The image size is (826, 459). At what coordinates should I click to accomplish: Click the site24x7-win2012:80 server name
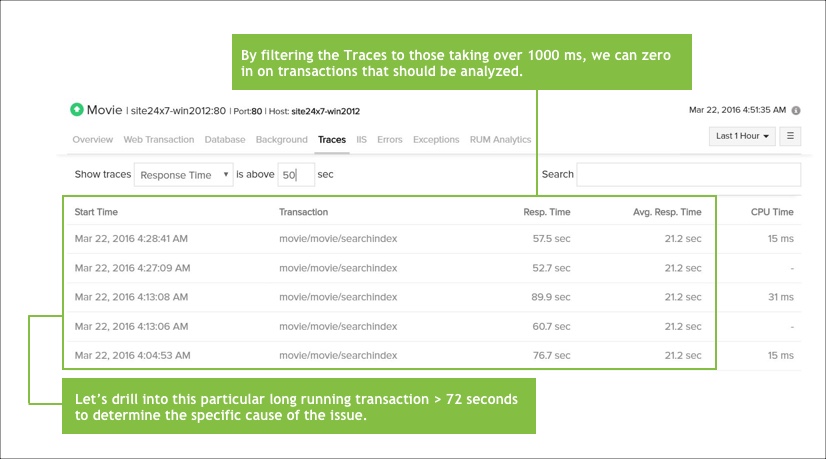point(178,111)
